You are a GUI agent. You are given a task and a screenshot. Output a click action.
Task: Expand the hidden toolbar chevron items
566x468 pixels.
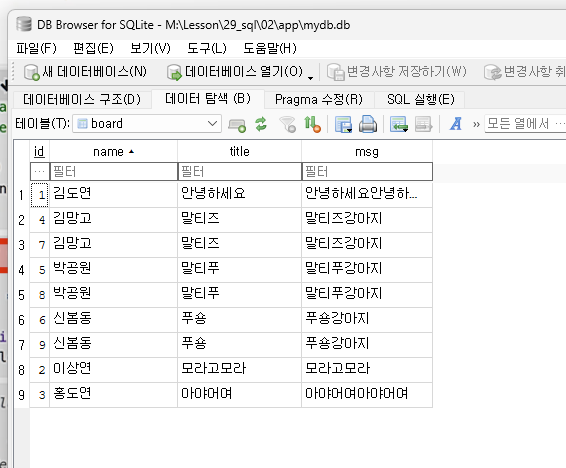476,124
